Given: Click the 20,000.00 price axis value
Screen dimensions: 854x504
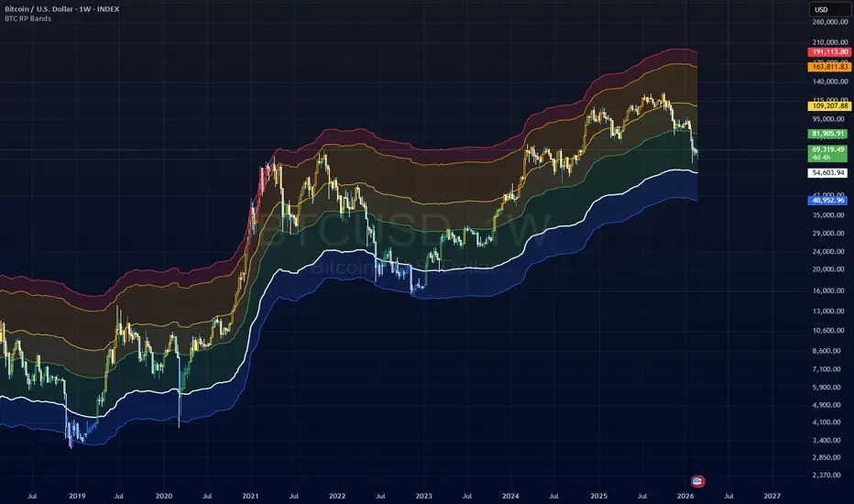Looking at the screenshot, I should coord(830,268).
